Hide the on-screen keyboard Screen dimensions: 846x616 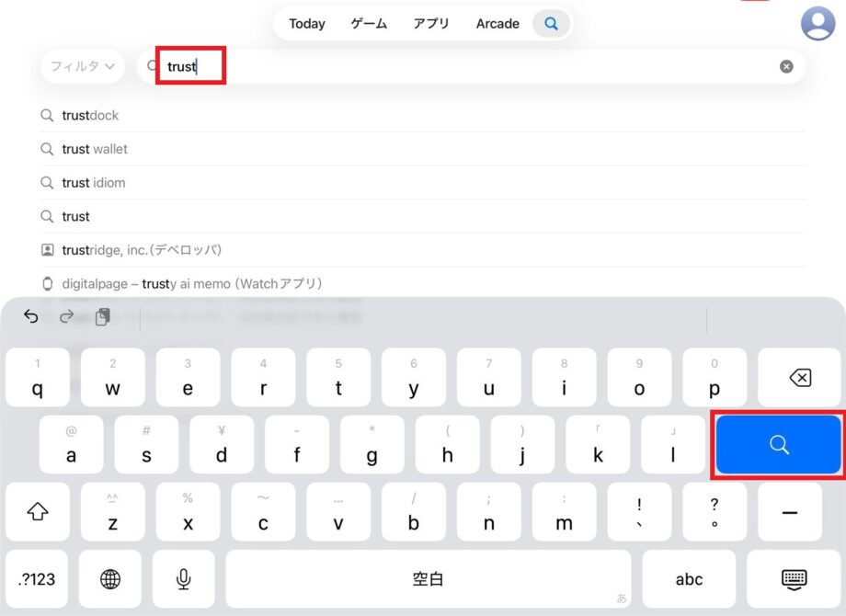click(x=793, y=578)
